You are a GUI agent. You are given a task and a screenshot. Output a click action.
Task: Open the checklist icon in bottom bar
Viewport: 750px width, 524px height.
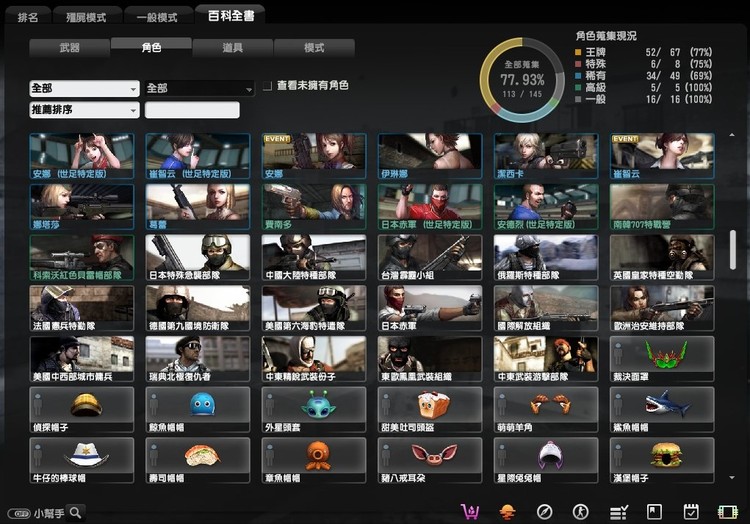618,511
